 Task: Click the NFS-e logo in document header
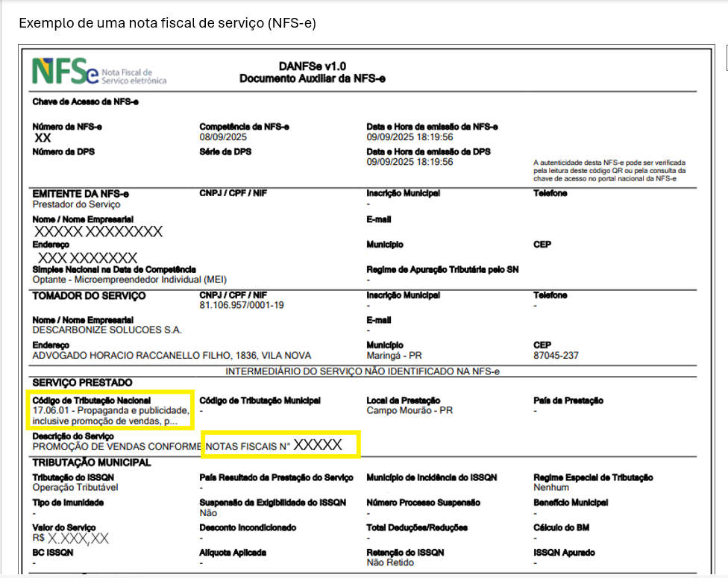(x=99, y=72)
